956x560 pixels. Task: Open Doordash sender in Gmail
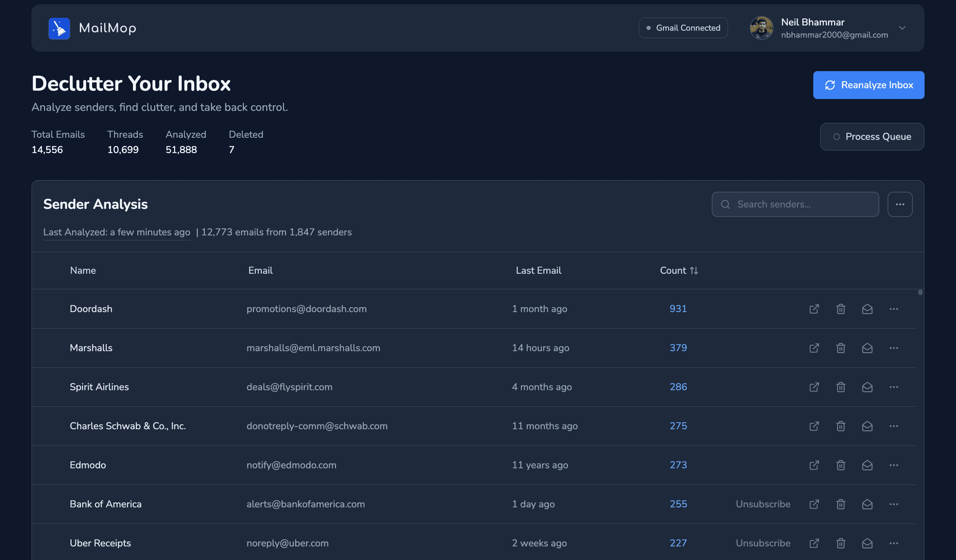point(814,309)
